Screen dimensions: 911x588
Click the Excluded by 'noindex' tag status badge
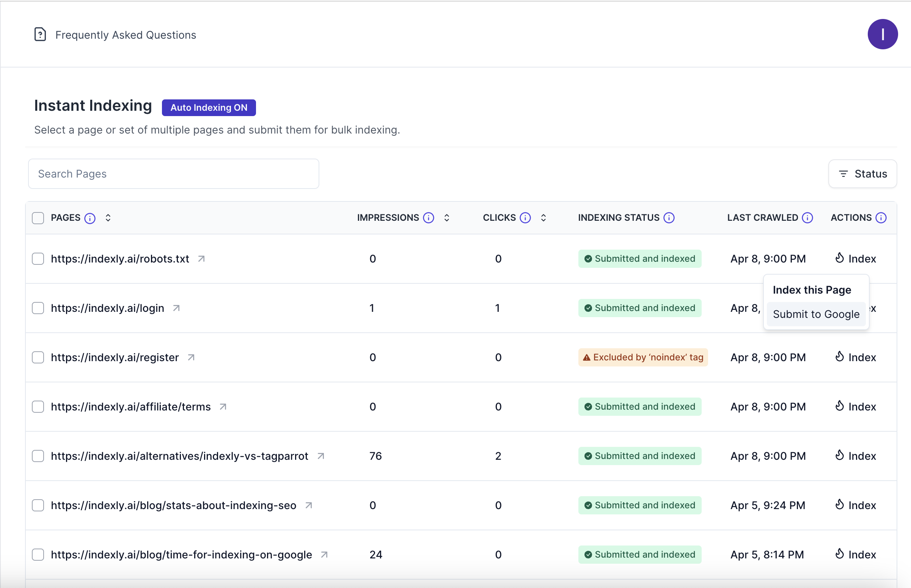(643, 357)
